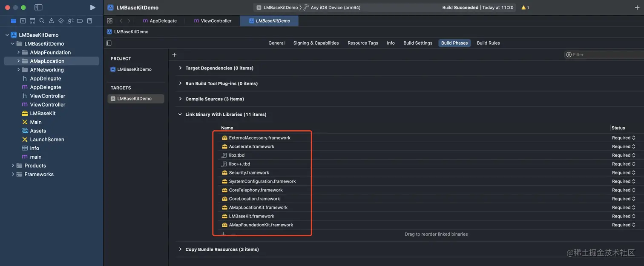This screenshot has height=266, width=644.
Task: Add a new build phase with plus
Action: (174, 54)
